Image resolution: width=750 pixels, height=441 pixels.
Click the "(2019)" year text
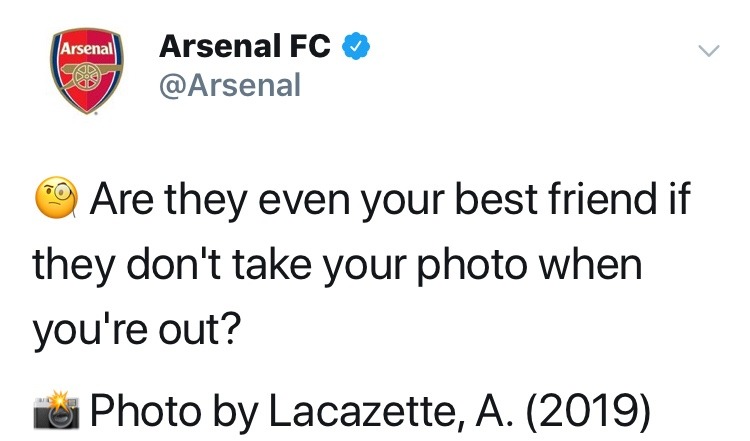[x=588, y=410]
